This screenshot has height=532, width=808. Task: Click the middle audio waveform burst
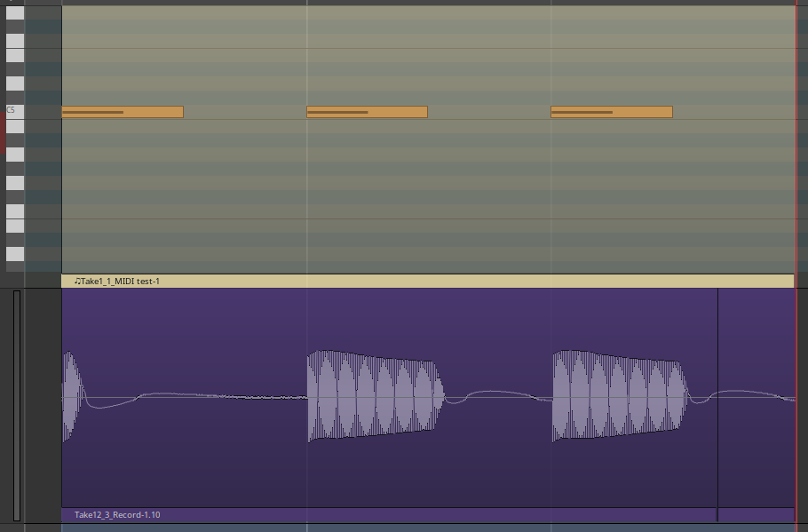point(373,396)
